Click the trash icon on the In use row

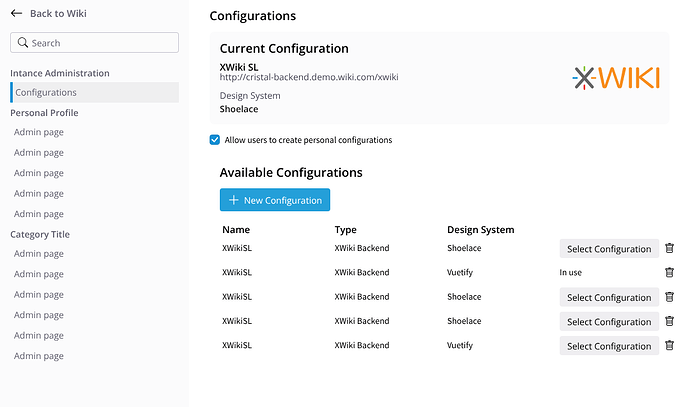point(669,272)
